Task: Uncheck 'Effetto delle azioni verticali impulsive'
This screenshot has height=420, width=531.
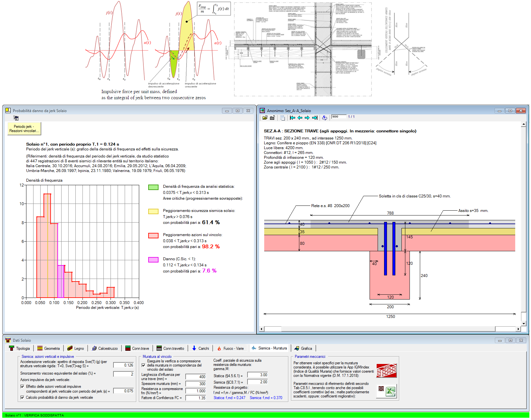Action: [x=22, y=387]
